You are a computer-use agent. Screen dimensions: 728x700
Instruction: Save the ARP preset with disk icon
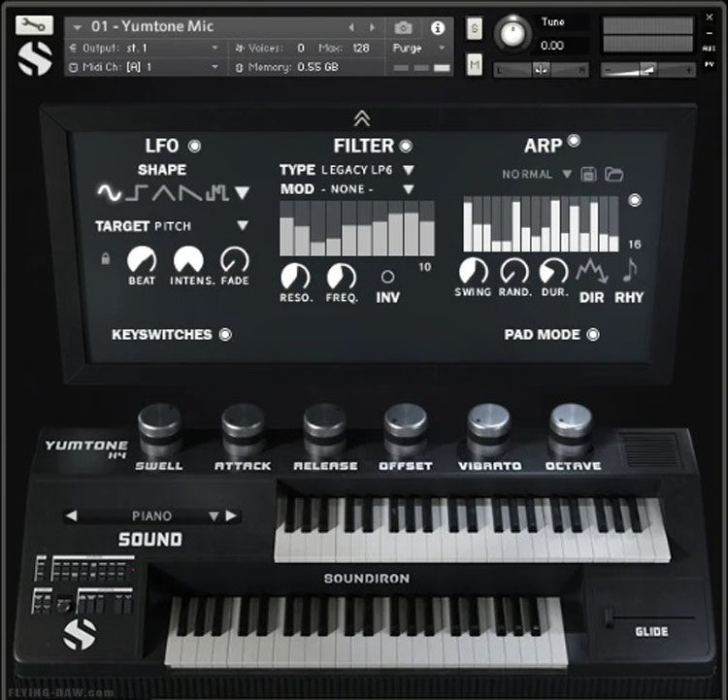(588, 175)
